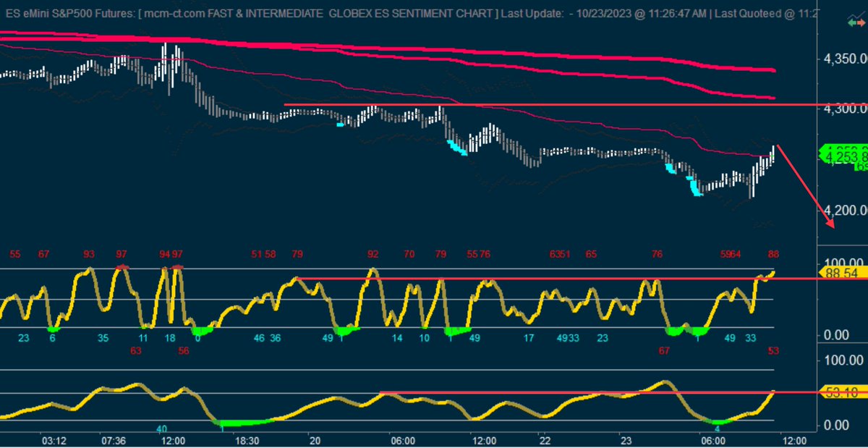This screenshot has width=868, height=448.
Task: Click the 4,300.00 price axis label
Action: click(x=846, y=109)
